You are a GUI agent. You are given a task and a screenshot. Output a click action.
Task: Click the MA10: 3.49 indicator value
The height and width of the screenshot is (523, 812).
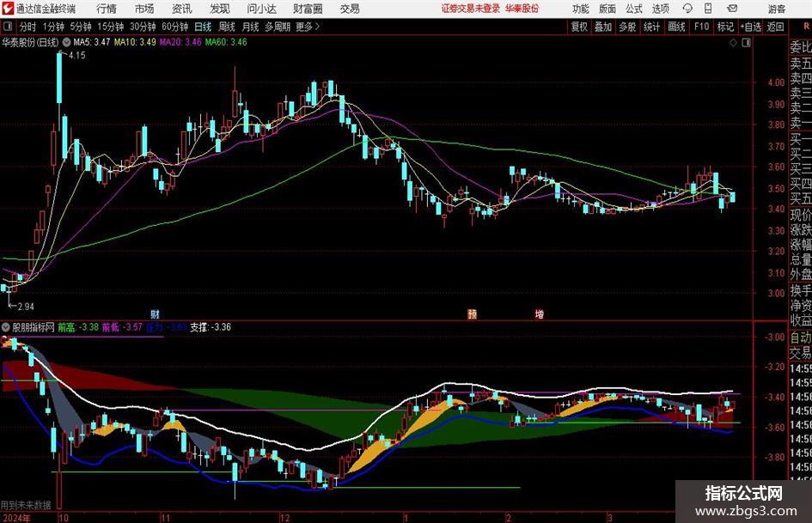(x=135, y=42)
